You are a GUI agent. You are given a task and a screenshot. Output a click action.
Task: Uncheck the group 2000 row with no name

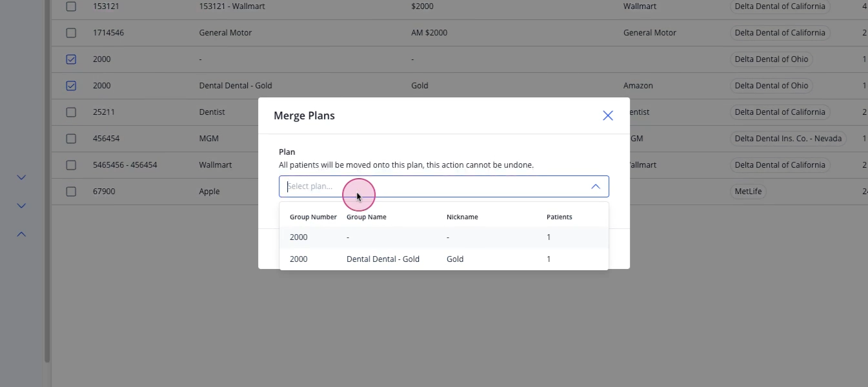tap(71, 59)
